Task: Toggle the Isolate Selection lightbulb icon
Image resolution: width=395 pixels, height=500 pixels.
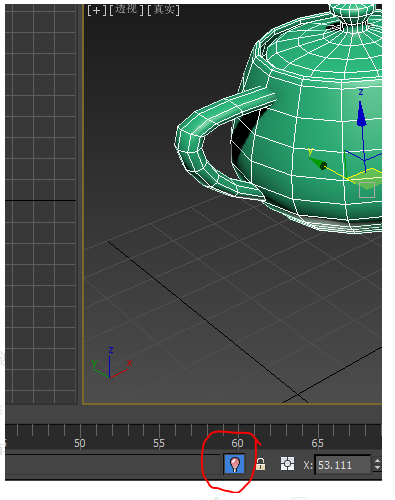Action: point(235,464)
